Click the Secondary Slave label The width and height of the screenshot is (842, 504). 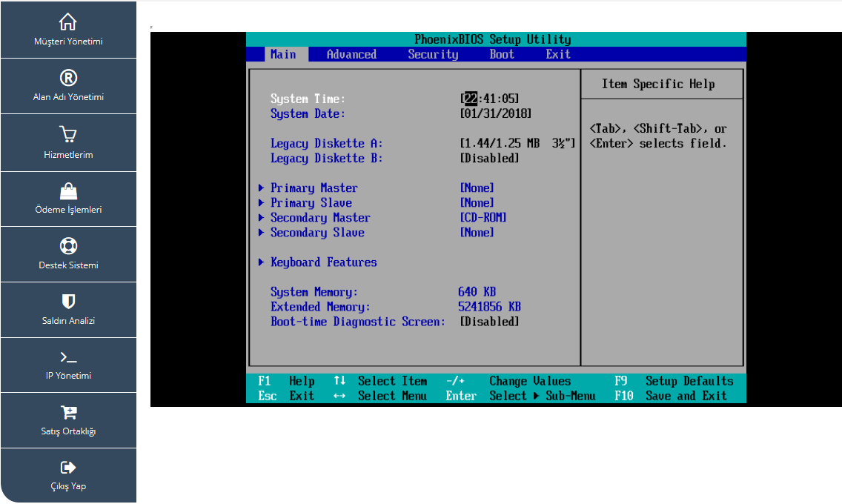pos(317,233)
